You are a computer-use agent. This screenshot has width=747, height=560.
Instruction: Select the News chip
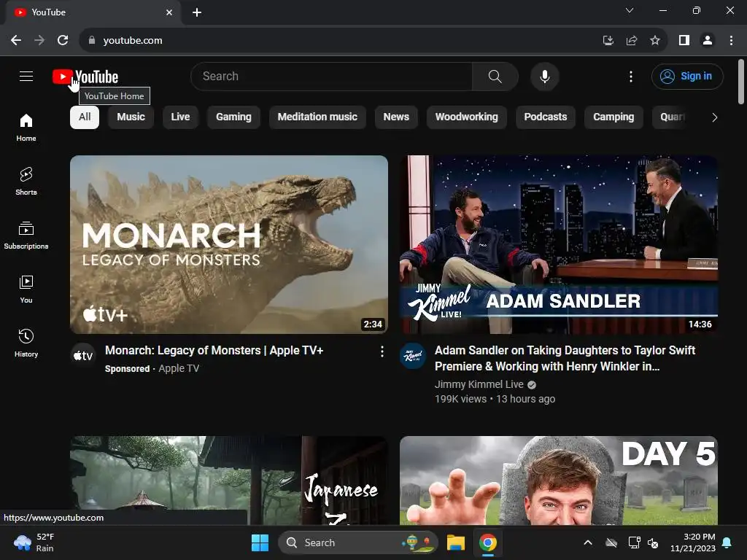pyautogui.click(x=396, y=117)
